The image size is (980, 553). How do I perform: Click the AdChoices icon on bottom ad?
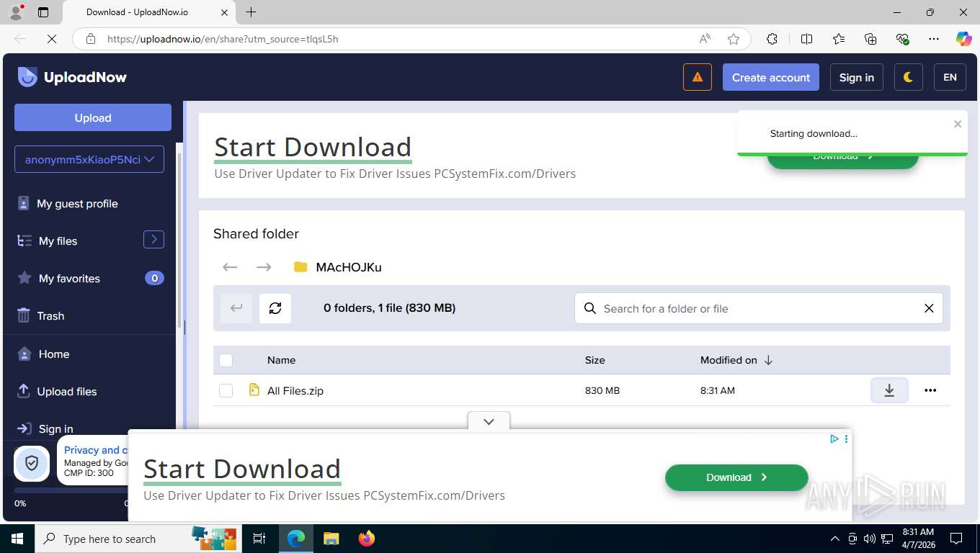[834, 439]
